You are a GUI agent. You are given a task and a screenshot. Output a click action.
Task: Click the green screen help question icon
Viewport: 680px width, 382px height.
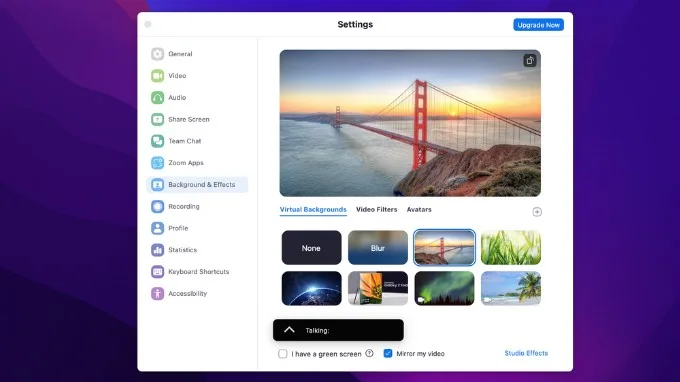(x=369, y=353)
